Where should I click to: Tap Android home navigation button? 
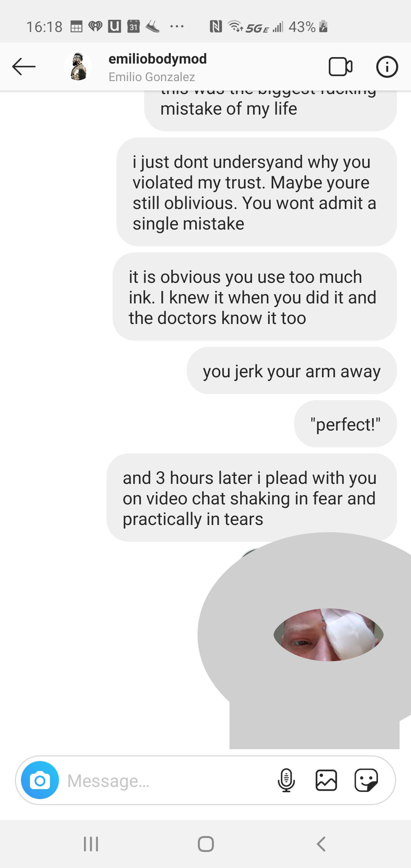[x=205, y=844]
